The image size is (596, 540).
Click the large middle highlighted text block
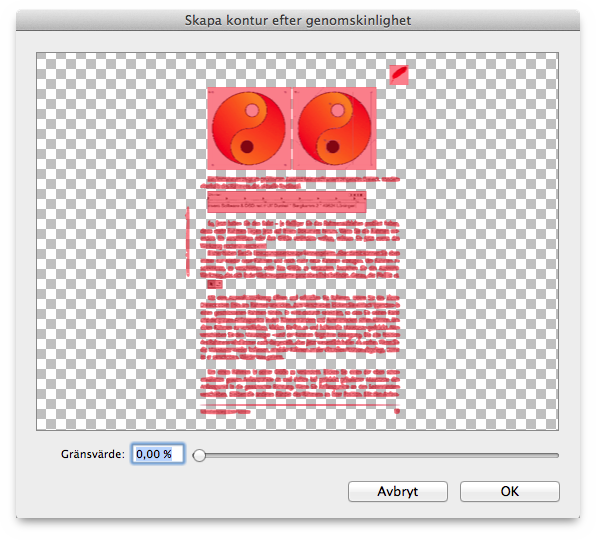(300, 327)
